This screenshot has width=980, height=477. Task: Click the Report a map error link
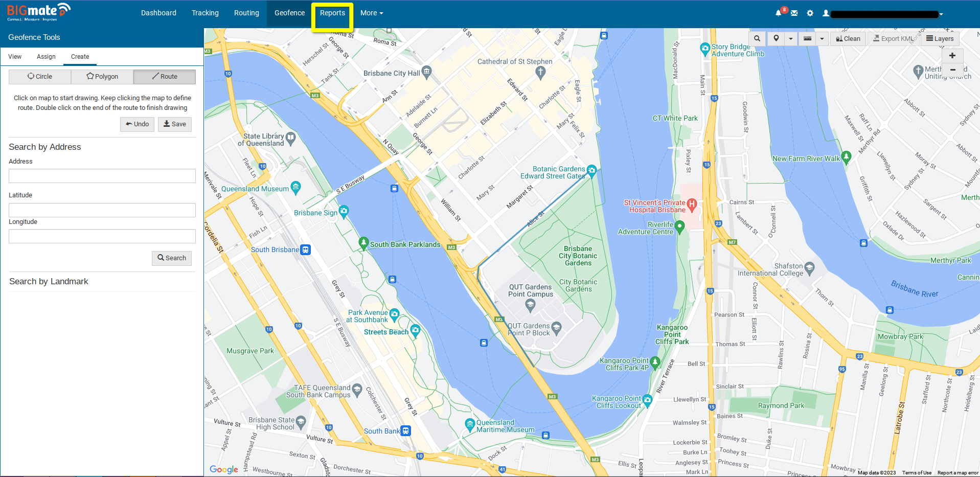click(x=958, y=473)
